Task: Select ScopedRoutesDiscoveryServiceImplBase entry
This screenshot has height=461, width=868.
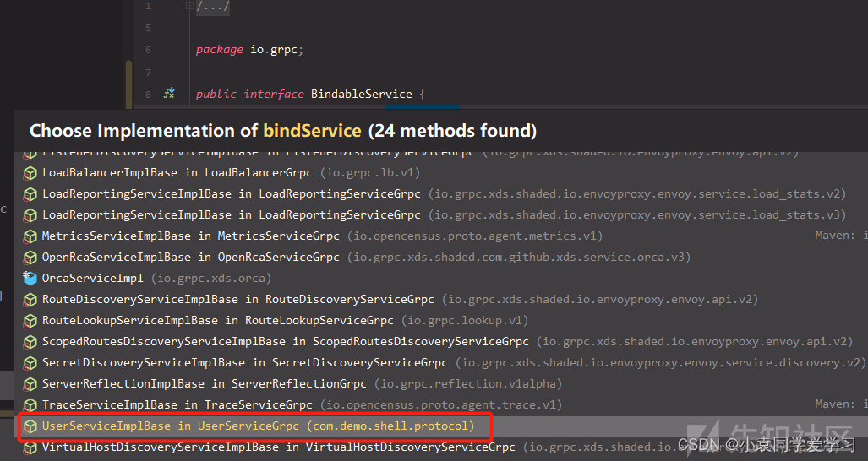Action: pyautogui.click(x=443, y=342)
